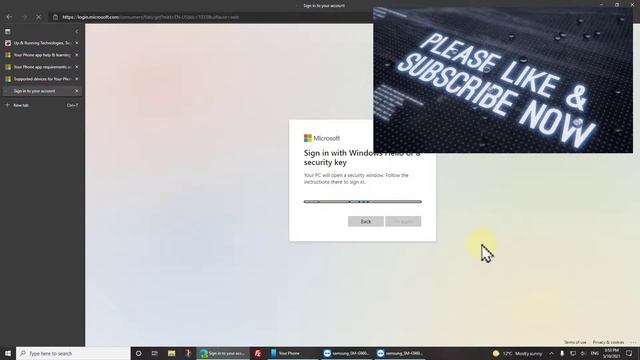Click the address bar URL
Screen dimensions: 640x360
click(151, 17)
